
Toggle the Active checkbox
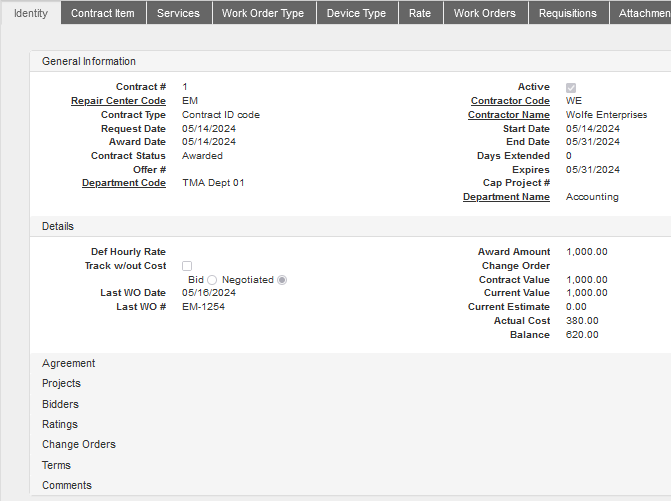tap(571, 88)
